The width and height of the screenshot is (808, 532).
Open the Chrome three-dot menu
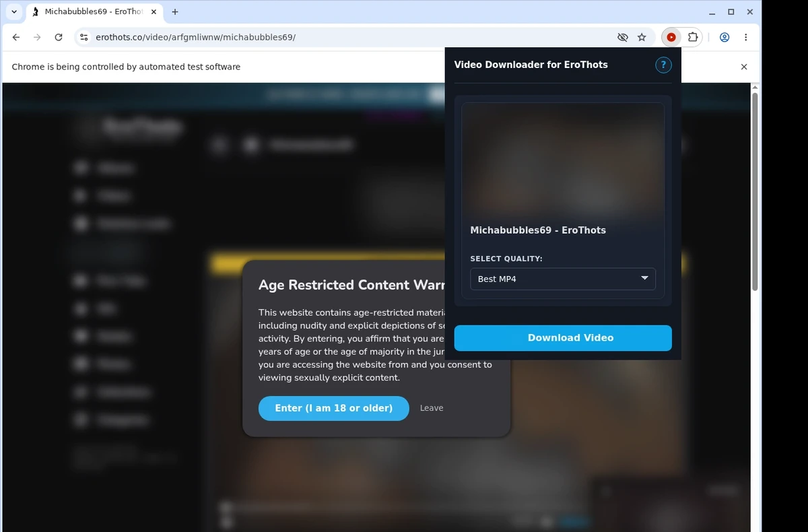point(746,38)
